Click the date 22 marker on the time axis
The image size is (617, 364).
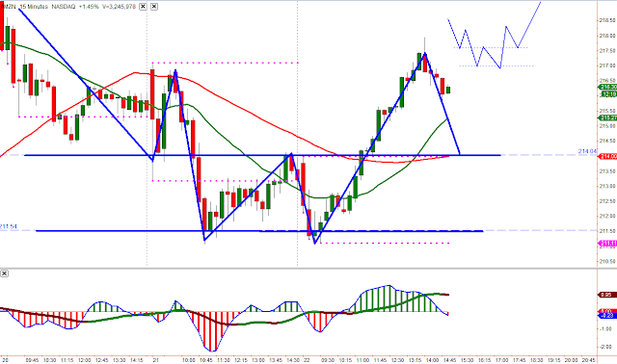(x=307, y=360)
